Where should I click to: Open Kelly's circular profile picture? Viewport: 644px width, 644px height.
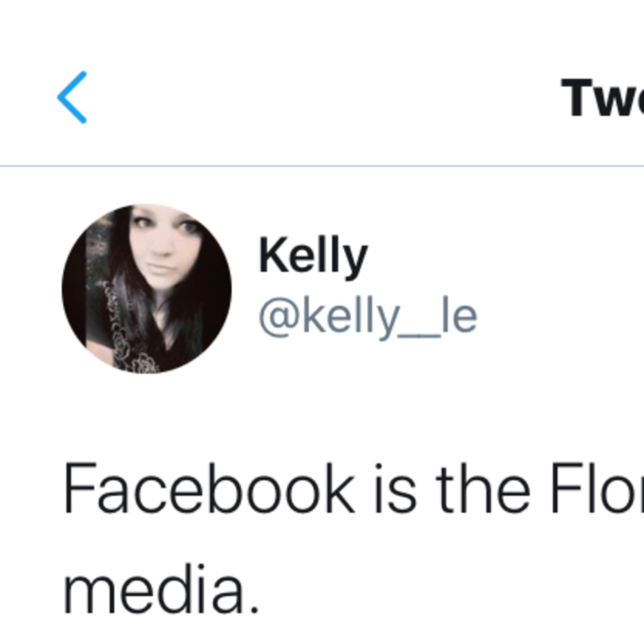pos(147,289)
